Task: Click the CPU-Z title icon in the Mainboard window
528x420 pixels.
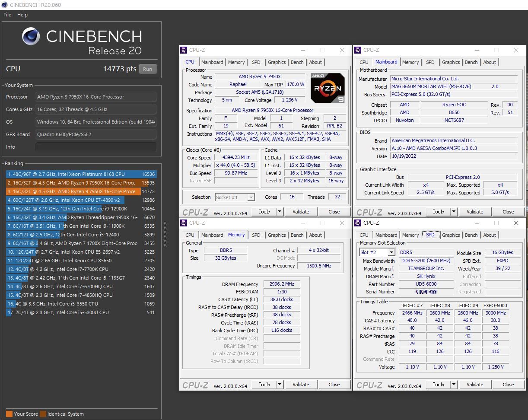Action: [x=357, y=50]
